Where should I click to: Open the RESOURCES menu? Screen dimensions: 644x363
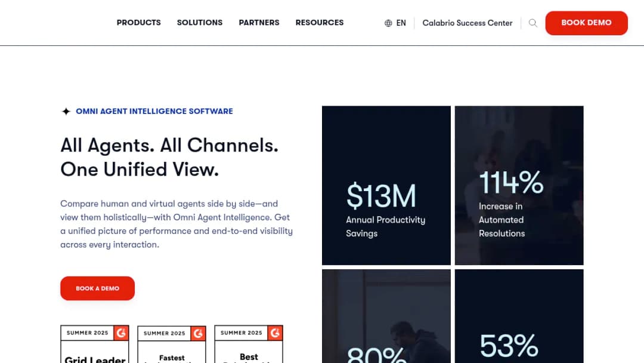320,23
